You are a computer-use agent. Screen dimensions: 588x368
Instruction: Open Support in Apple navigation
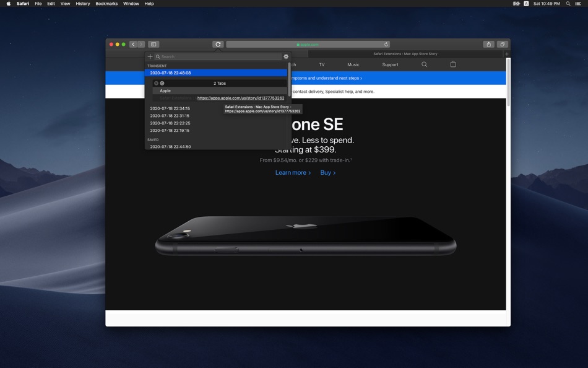pyautogui.click(x=390, y=64)
